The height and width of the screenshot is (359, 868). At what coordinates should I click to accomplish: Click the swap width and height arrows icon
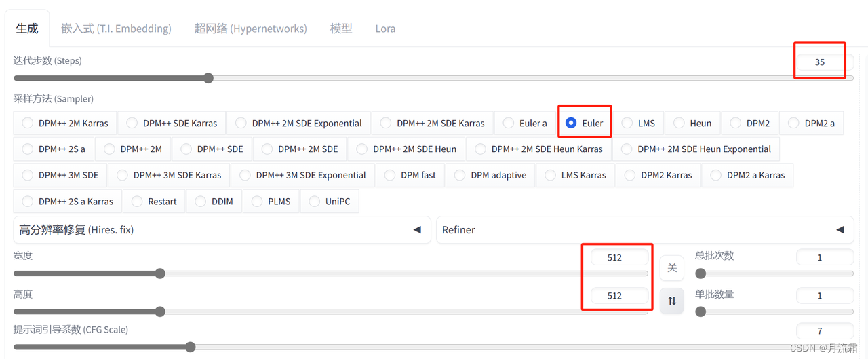672,301
